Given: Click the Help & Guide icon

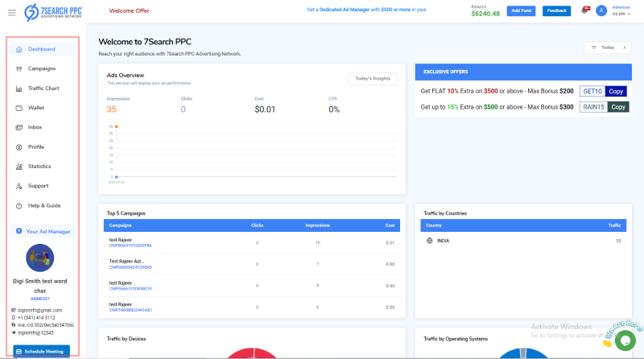Looking at the screenshot, I should pyautogui.click(x=19, y=206).
